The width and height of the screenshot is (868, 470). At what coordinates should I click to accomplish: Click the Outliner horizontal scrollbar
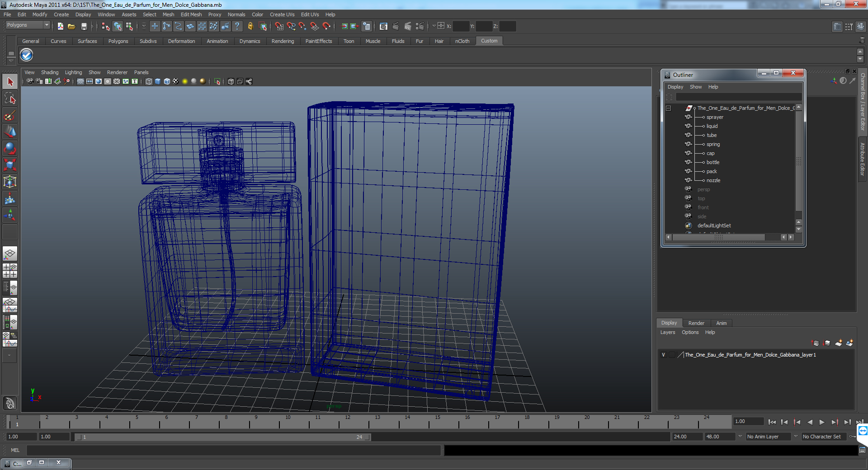point(719,237)
